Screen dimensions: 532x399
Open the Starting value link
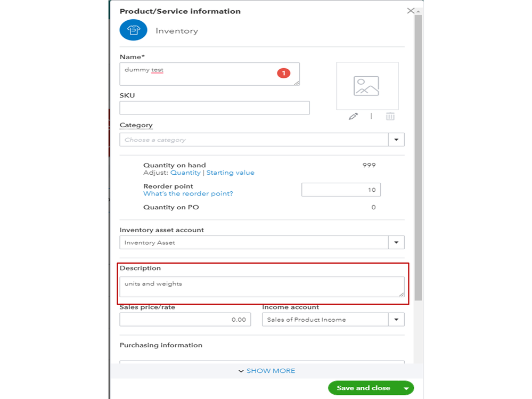pyautogui.click(x=230, y=173)
